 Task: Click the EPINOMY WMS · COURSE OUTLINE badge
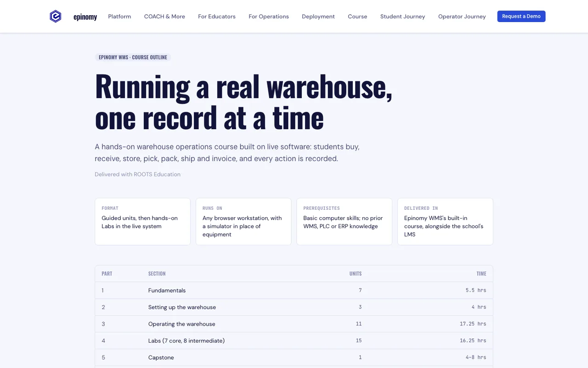pyautogui.click(x=133, y=57)
